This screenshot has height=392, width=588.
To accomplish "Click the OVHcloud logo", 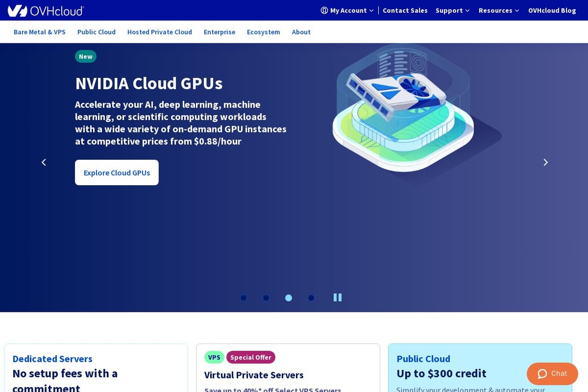I will pos(46,10).
